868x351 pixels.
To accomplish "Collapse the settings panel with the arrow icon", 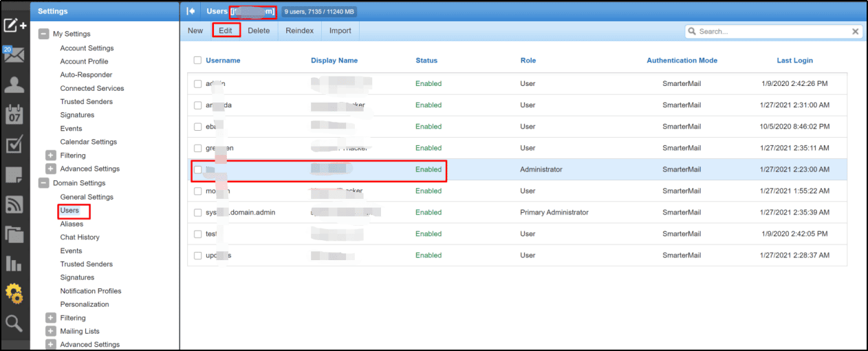I will click(x=191, y=11).
